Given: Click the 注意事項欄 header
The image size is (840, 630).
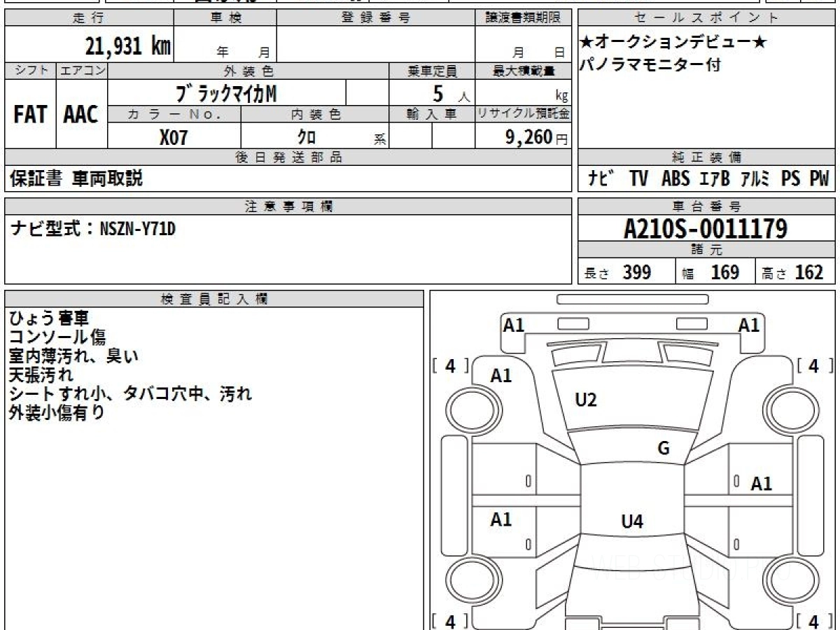Looking at the screenshot, I should (x=288, y=206).
